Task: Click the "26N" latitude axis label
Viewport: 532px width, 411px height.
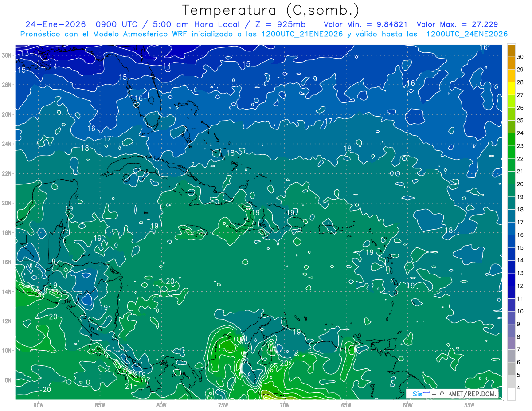Action: pyautogui.click(x=7, y=114)
